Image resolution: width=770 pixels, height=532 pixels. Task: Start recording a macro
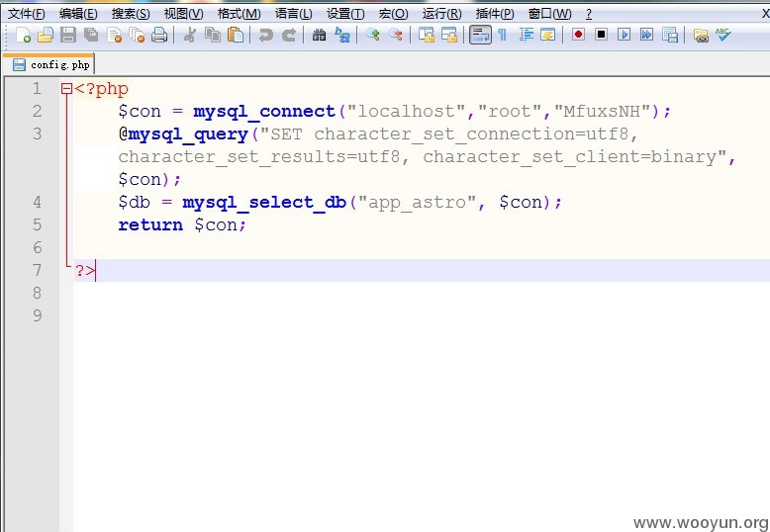[x=578, y=35]
